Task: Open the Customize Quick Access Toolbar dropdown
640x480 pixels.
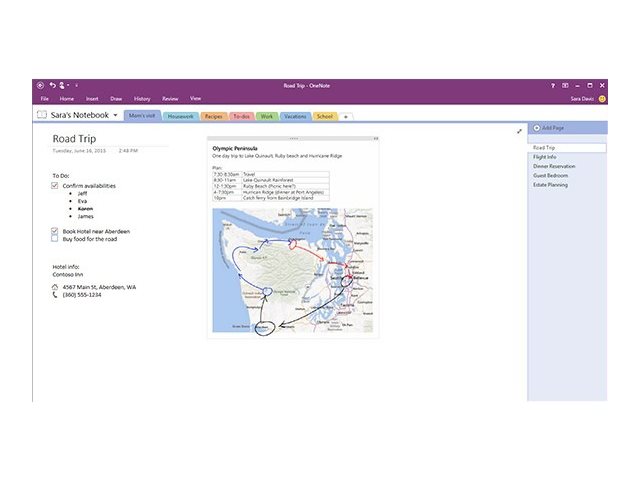Action: pos(76,86)
